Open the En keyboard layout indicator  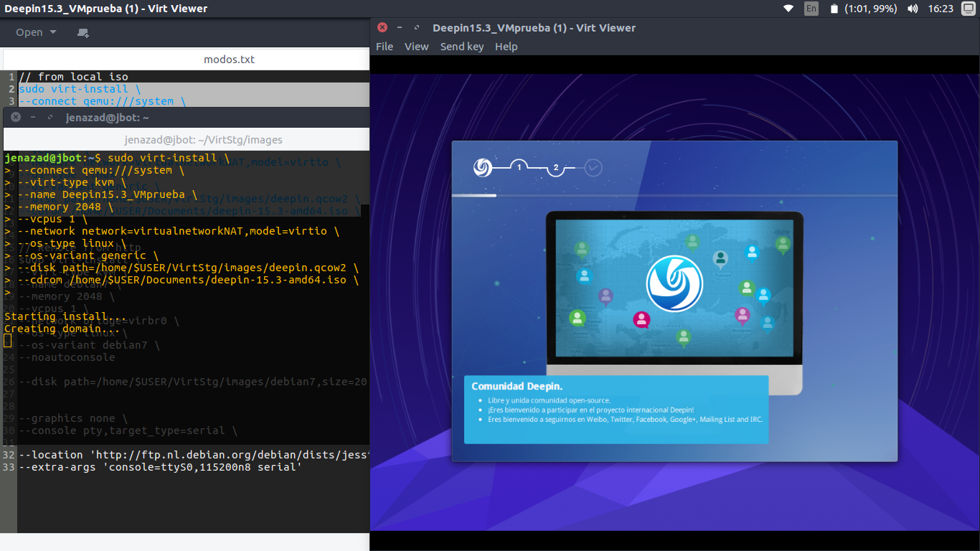point(811,9)
